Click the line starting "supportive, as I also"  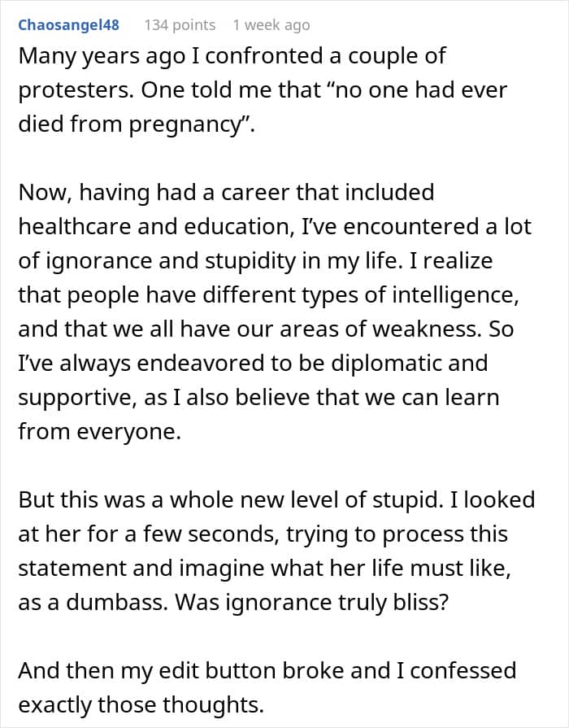coord(258,397)
